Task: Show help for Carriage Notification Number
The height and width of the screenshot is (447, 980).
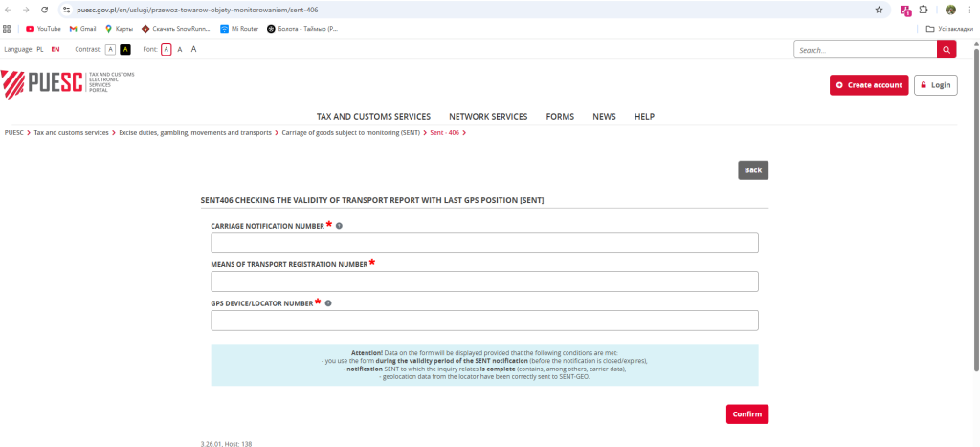Action: coord(339,226)
